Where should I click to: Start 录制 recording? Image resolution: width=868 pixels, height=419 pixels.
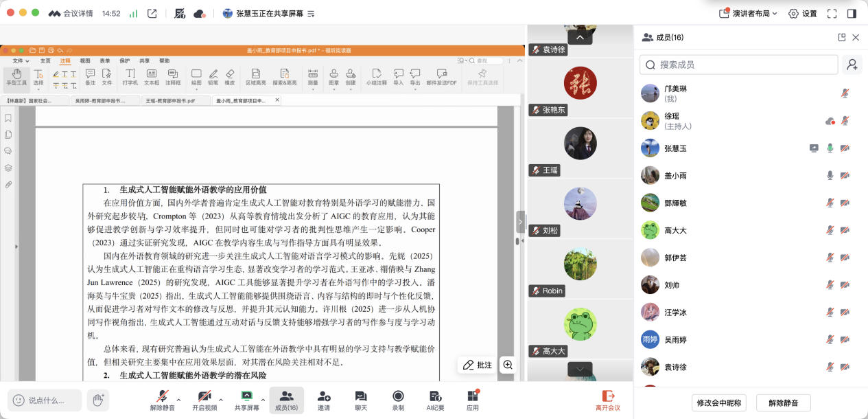coord(398,400)
